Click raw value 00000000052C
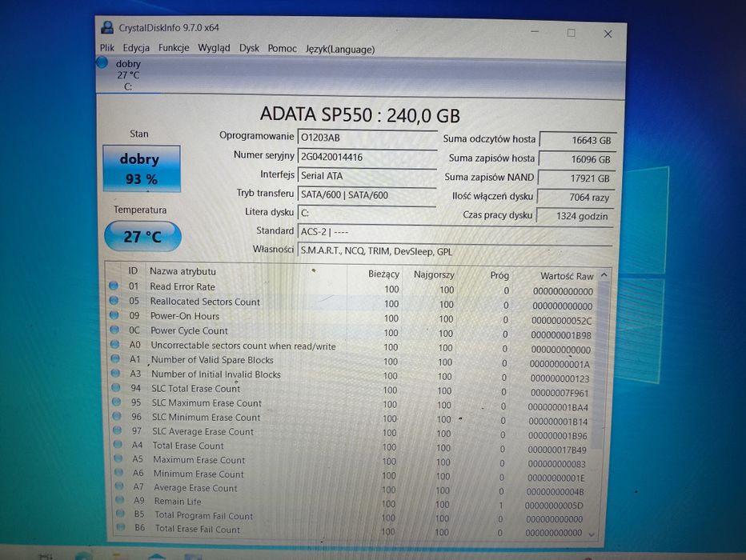The height and width of the screenshot is (560, 746). [x=562, y=321]
